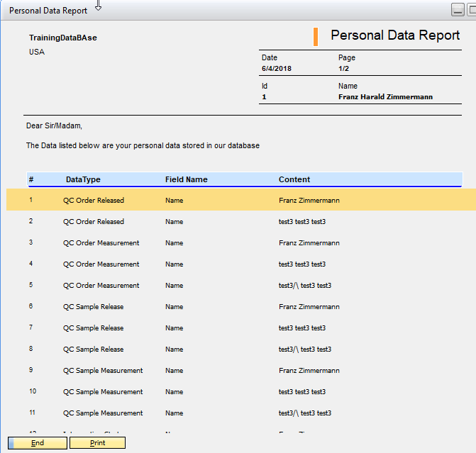
Task: Click the name Franz Harald Zimmermann
Action: [x=385, y=97]
